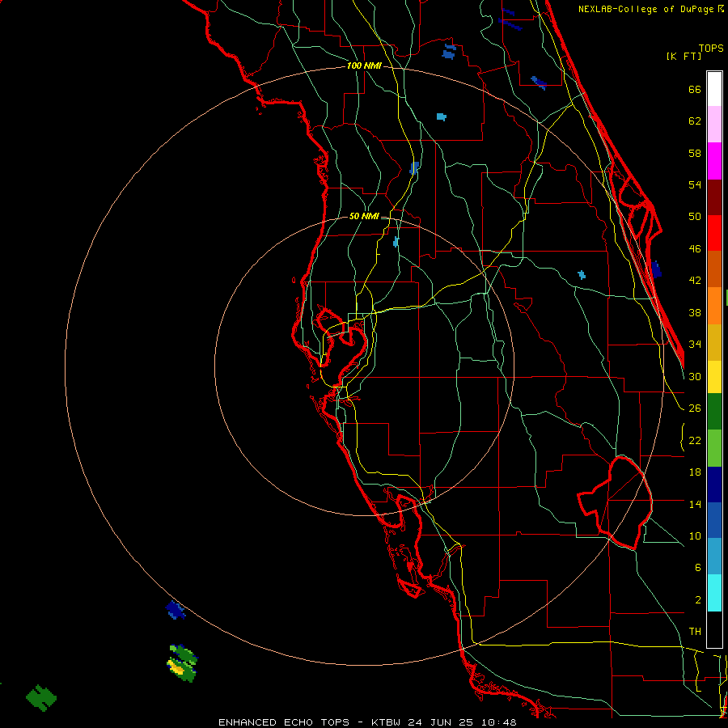This screenshot has height=728, width=728.
Task: Click the black TH legend block
Action: pyautogui.click(x=714, y=629)
